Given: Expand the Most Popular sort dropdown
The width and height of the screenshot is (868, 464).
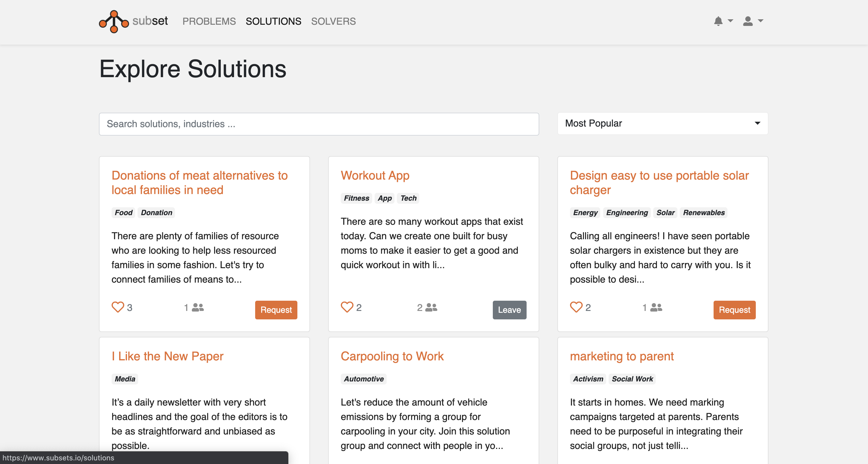Looking at the screenshot, I should point(662,124).
